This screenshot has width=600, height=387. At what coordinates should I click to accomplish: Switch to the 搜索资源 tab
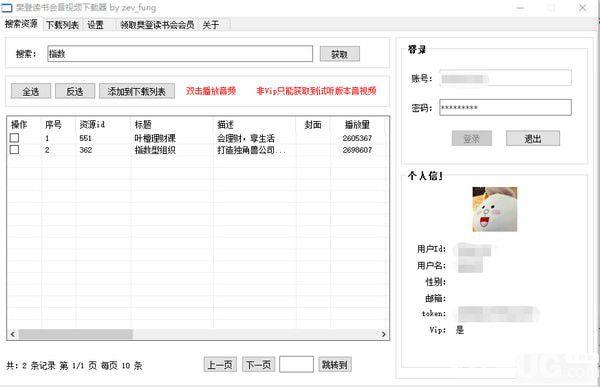point(21,24)
